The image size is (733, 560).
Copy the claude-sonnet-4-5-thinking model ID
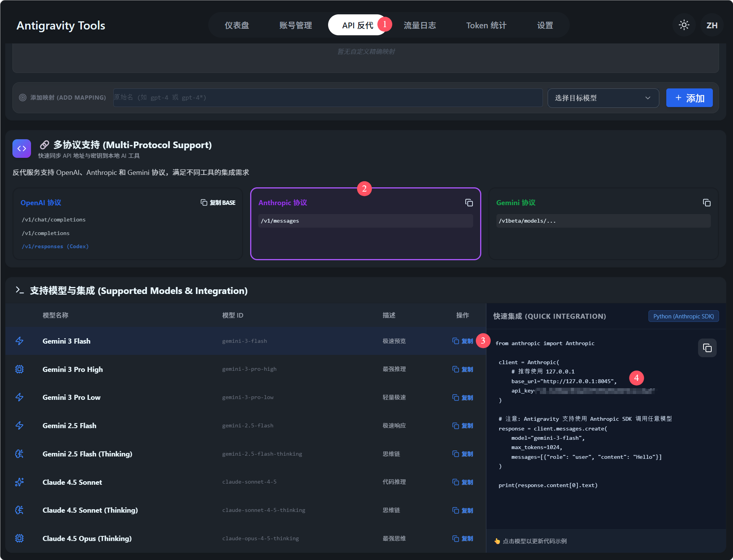tap(463, 511)
